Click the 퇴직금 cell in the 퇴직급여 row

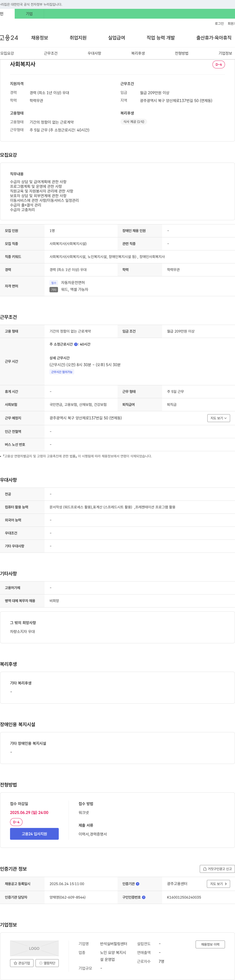click(172, 404)
